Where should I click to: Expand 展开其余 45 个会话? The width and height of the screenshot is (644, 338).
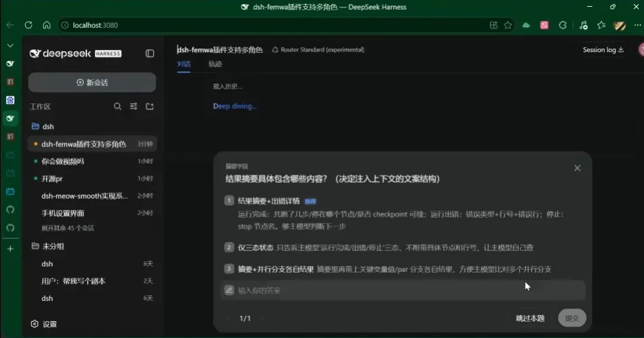tap(67, 228)
